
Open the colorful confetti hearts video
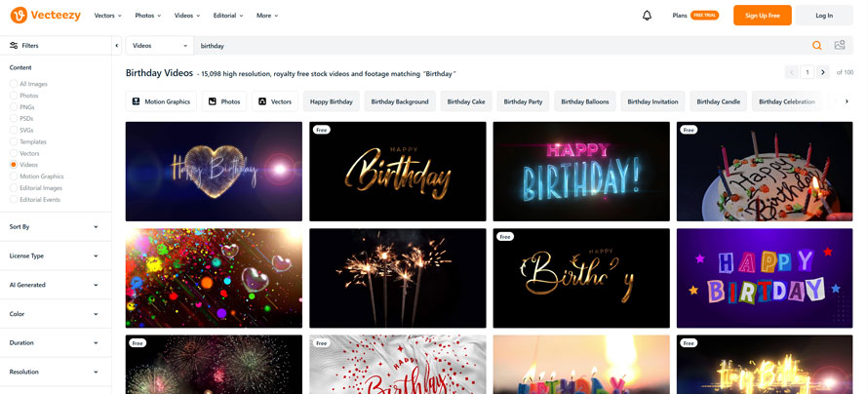click(x=214, y=278)
